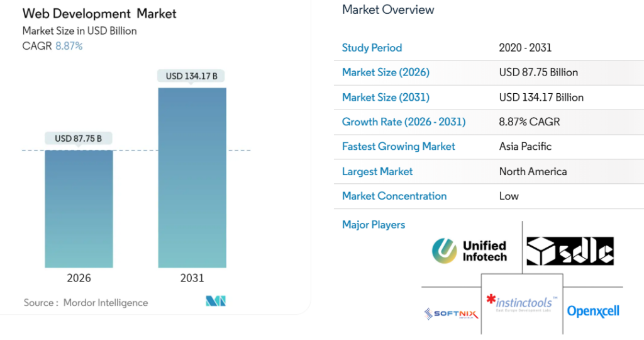The height and width of the screenshot is (340, 644).
Task: Select the Study Period row label
Action: coord(372,48)
